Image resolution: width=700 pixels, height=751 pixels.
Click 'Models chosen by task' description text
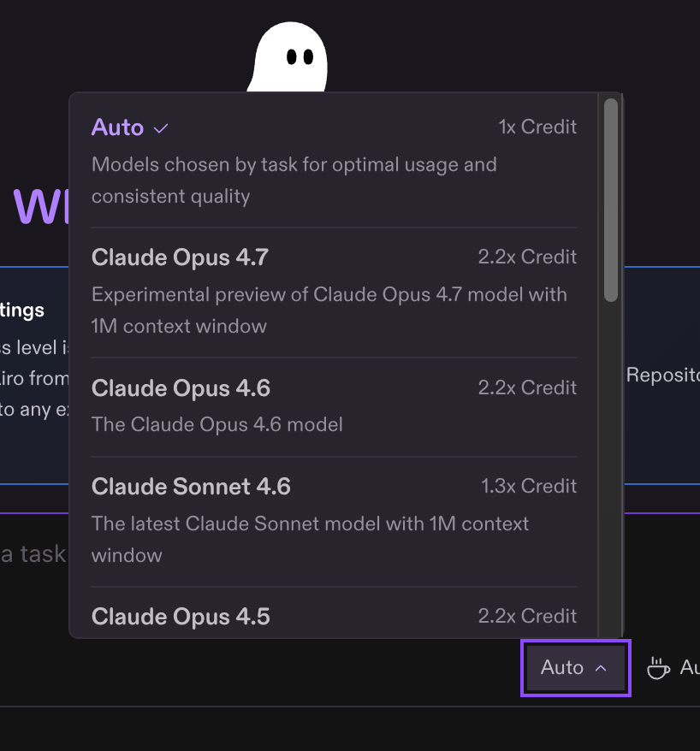[x=294, y=180]
